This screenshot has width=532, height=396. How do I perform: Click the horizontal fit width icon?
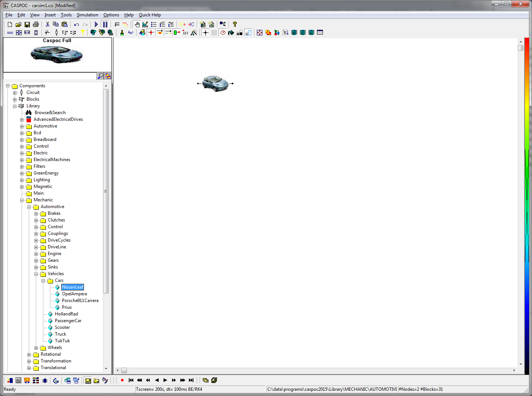27,32
